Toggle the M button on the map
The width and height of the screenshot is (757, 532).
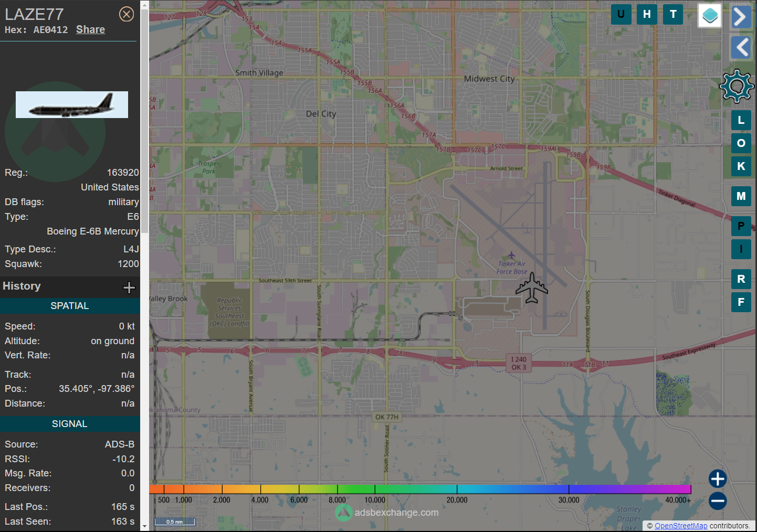point(741,196)
